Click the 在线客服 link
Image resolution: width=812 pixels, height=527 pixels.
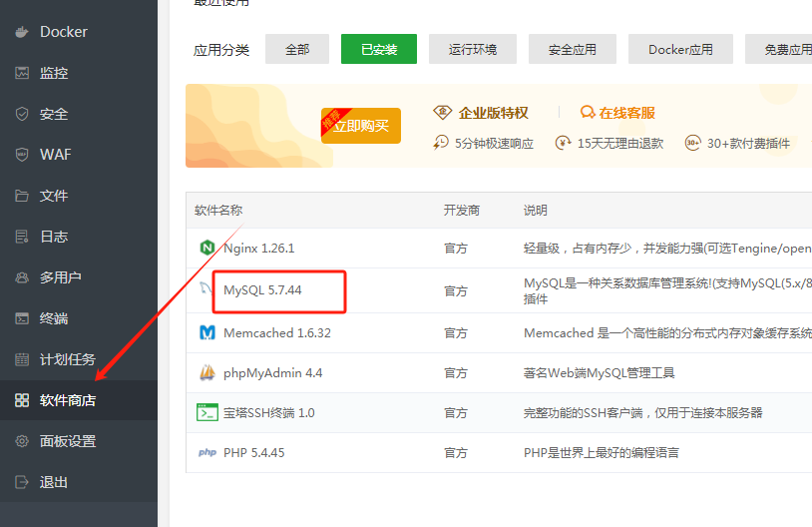click(626, 113)
